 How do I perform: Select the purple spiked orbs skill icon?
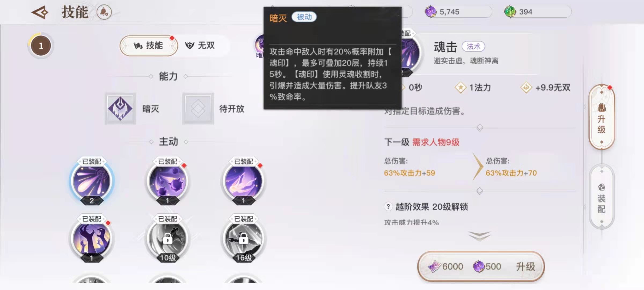167,181
